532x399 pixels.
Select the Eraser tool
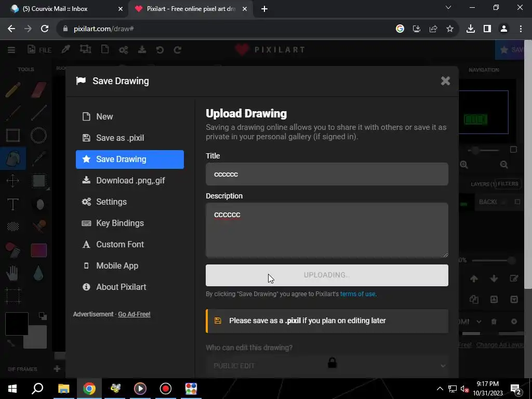coord(38,90)
